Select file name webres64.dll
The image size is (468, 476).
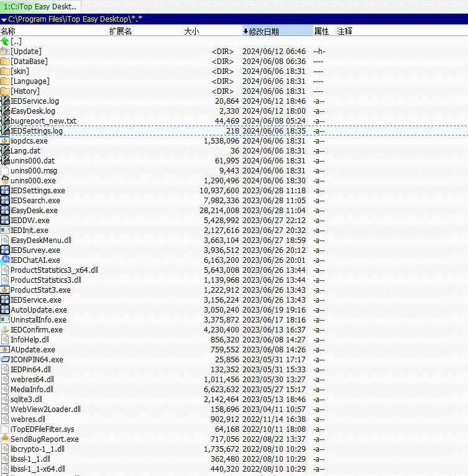pyautogui.click(x=32, y=380)
